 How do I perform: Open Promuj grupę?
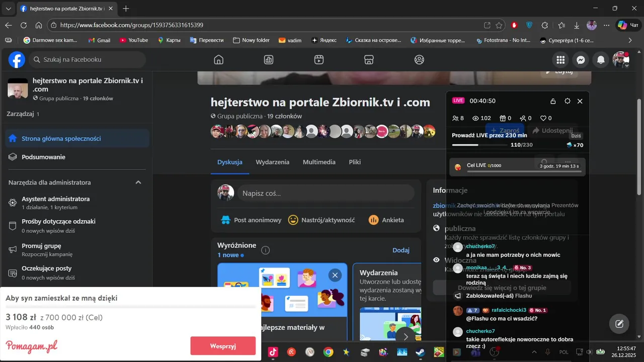[x=77, y=250]
